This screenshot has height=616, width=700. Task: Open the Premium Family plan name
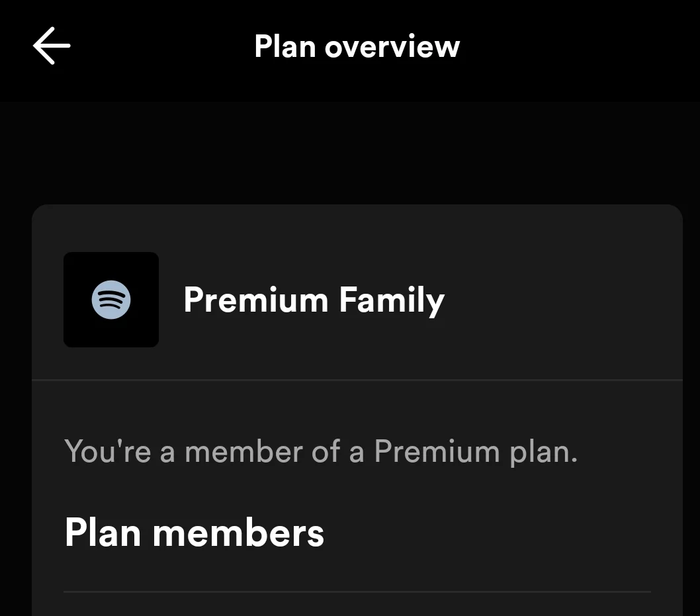pyautogui.click(x=314, y=300)
